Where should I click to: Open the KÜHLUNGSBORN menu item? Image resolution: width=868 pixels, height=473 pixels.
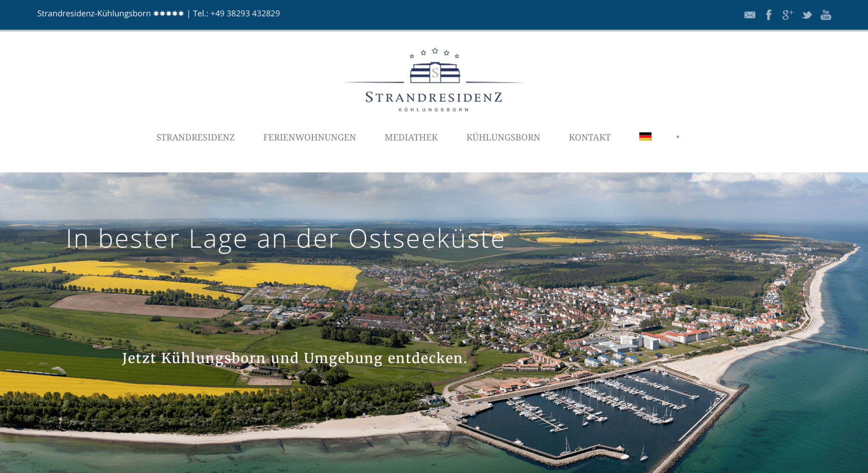tap(503, 137)
